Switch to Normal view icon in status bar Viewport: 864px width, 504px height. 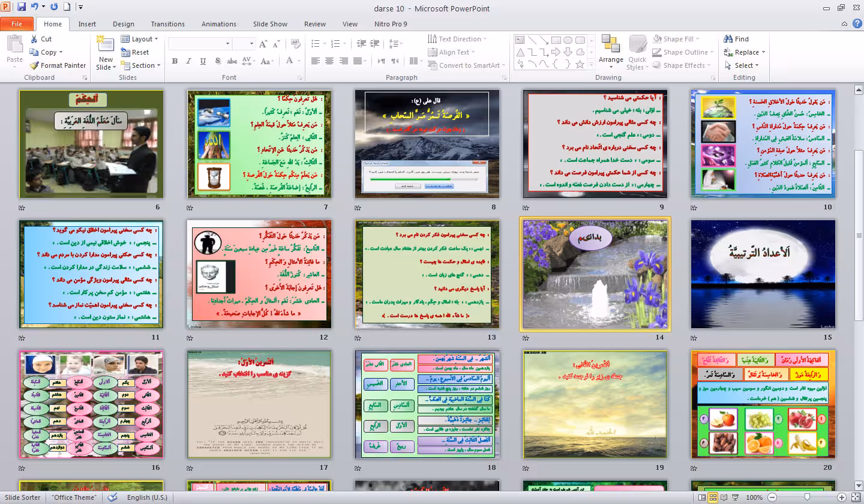[x=702, y=497]
